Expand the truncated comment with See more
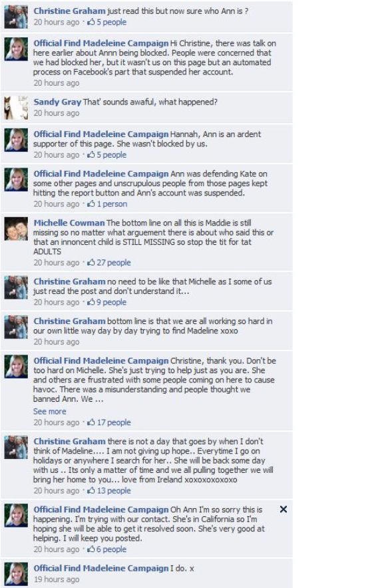The image size is (366, 588). tap(49, 411)
